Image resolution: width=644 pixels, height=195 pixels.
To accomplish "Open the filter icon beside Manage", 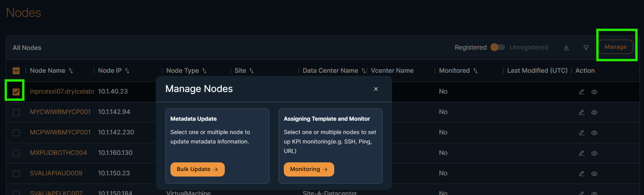I will [586, 48].
